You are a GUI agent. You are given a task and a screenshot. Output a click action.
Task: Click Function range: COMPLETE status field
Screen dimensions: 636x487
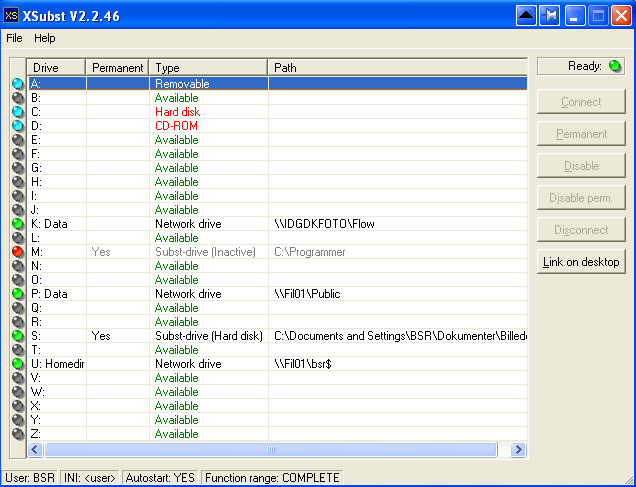point(272,478)
